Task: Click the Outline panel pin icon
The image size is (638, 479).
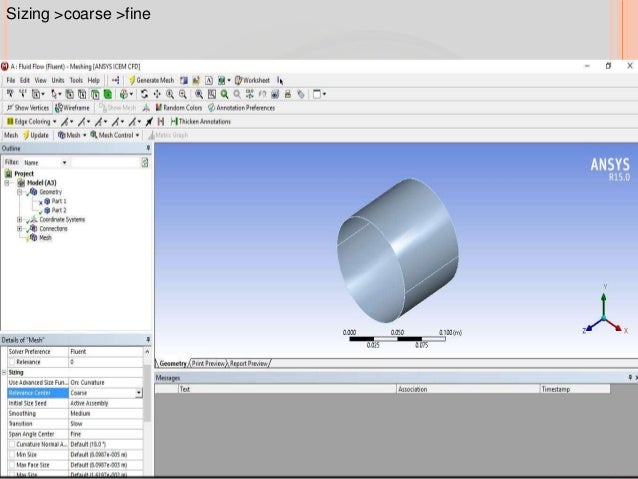Action: coord(148,149)
